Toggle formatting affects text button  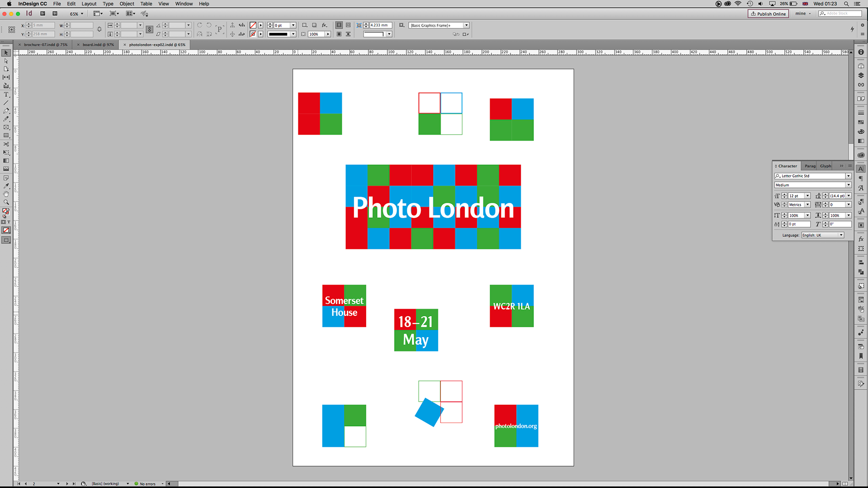click(9, 222)
